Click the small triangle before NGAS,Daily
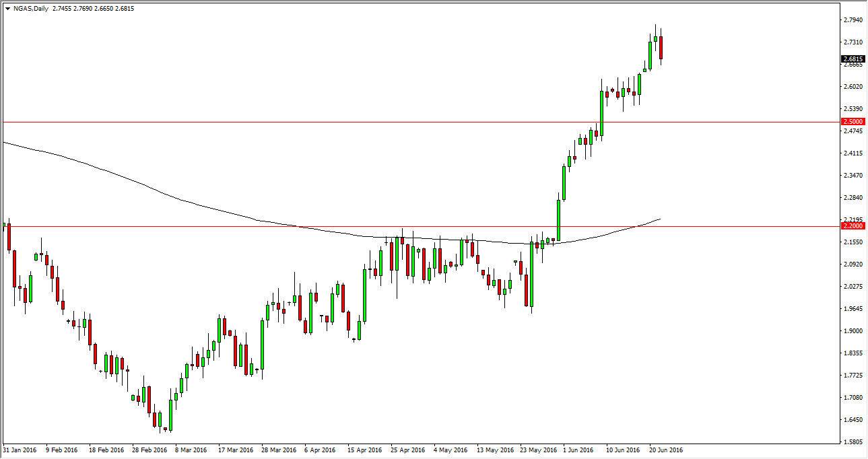Screen dimensions: 868x459 click(7, 9)
